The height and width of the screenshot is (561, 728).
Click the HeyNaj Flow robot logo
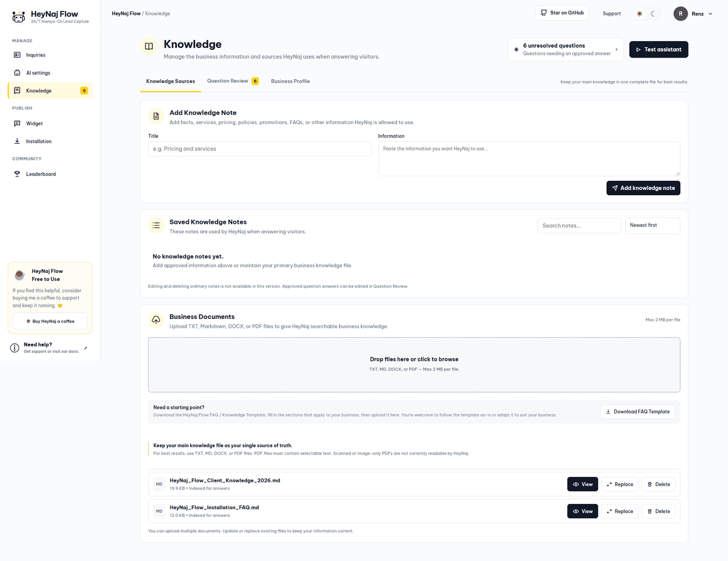(x=19, y=17)
